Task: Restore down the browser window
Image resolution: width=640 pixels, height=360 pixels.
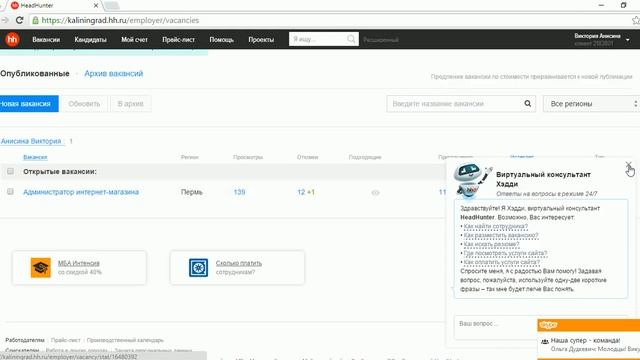Action: coord(623,5)
